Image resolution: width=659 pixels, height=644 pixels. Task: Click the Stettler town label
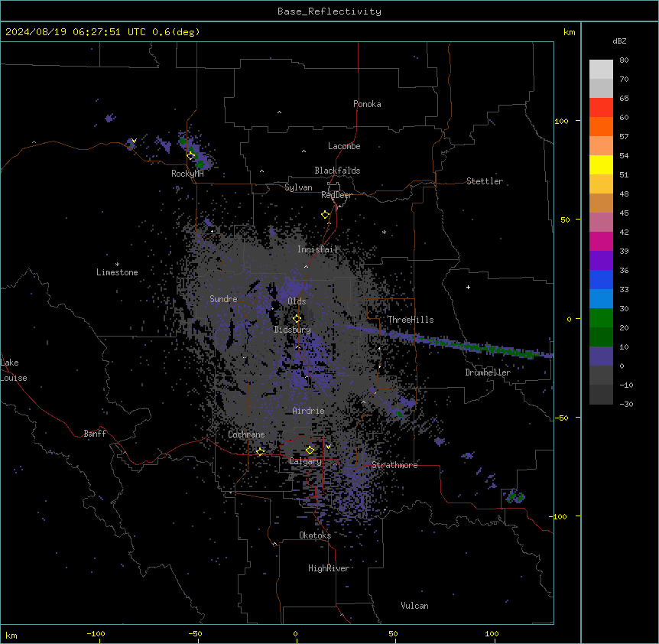(x=485, y=181)
